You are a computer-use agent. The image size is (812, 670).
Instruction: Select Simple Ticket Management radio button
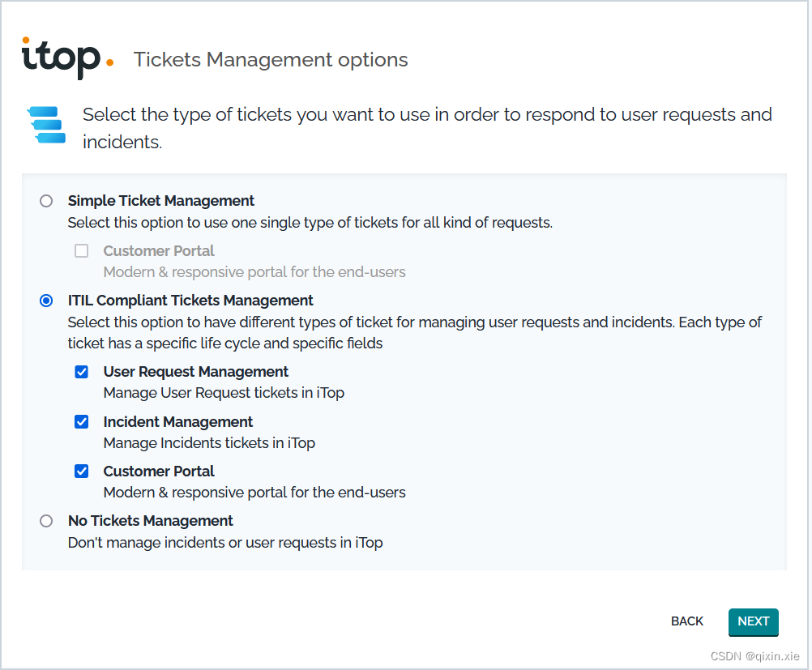pos(46,201)
